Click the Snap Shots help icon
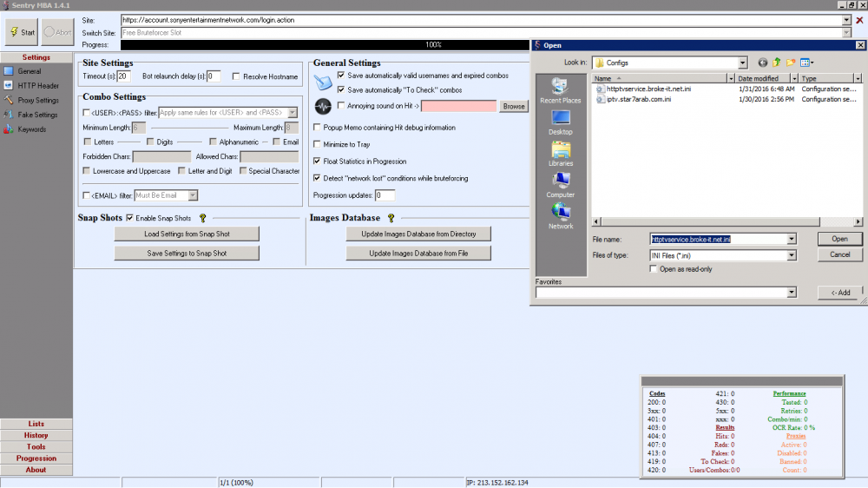Image resolution: width=868 pixels, height=488 pixels. tap(202, 218)
